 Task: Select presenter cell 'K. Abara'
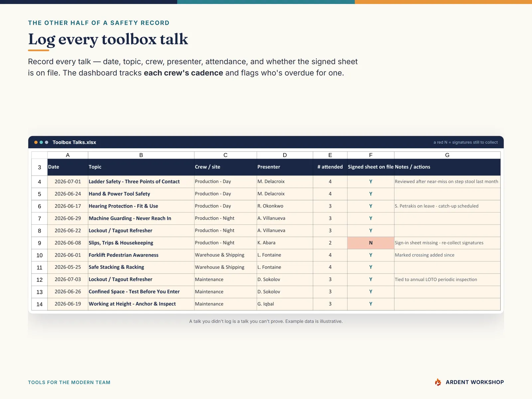click(285, 243)
